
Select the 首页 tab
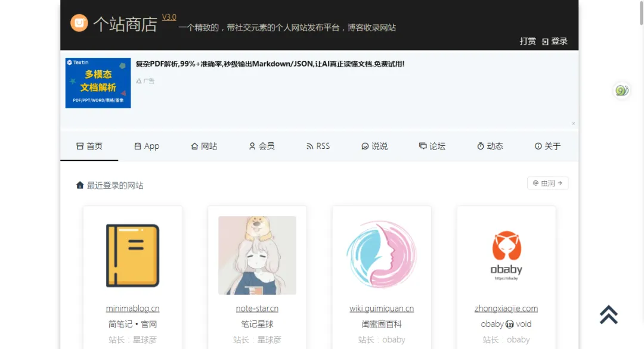[x=89, y=146]
